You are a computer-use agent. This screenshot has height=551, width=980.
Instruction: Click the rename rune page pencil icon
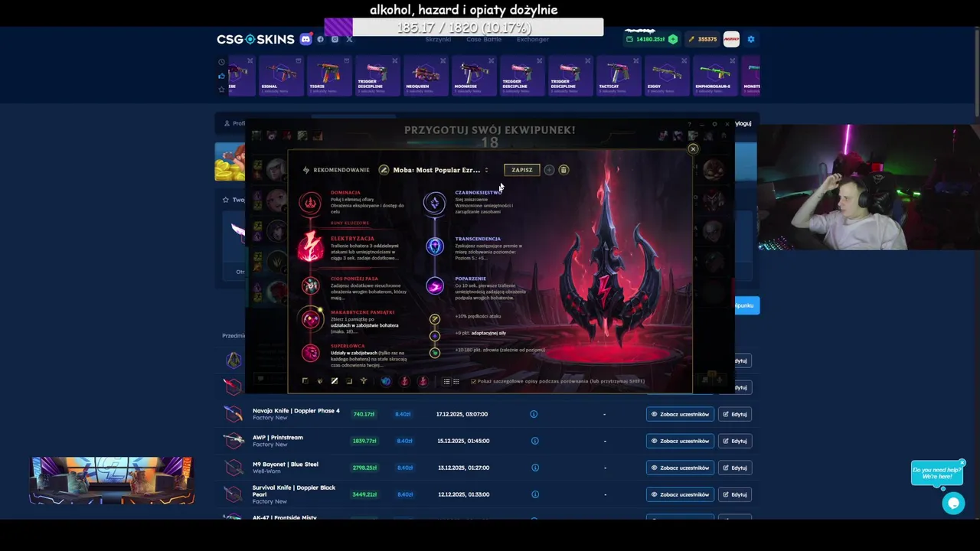click(x=384, y=170)
